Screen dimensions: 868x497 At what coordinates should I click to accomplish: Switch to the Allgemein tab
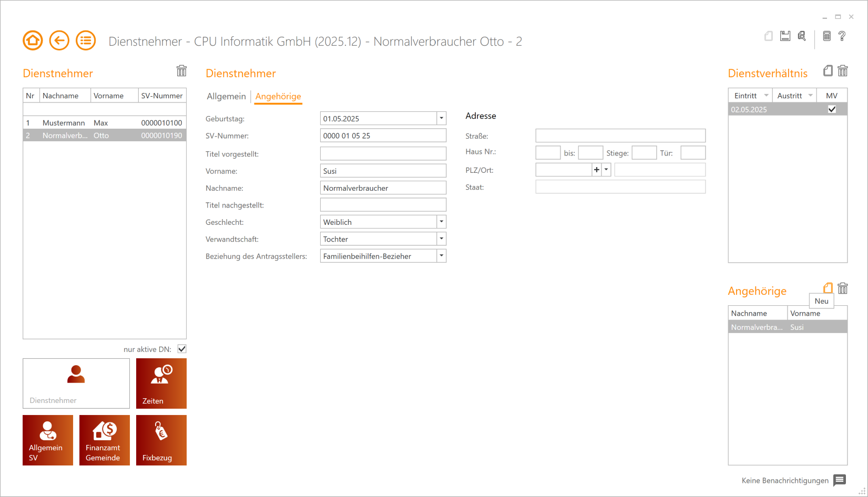click(x=226, y=96)
